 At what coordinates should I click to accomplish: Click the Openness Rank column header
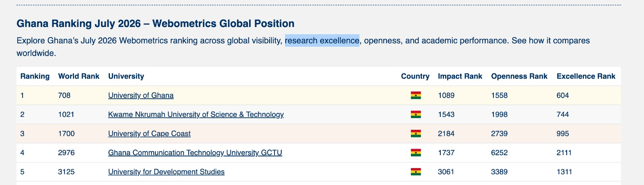519,76
